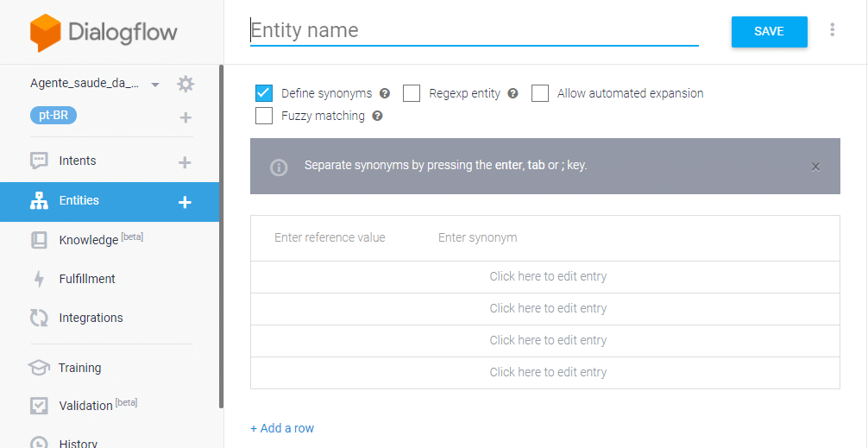Screen dimensions: 868x448
Task: Dismiss the synonyms info banner
Action: click(815, 167)
